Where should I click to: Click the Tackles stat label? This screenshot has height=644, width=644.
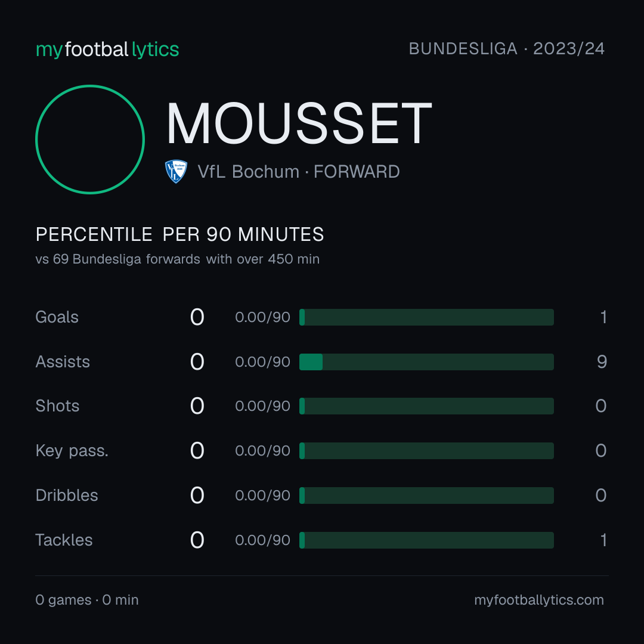pyautogui.click(x=64, y=540)
